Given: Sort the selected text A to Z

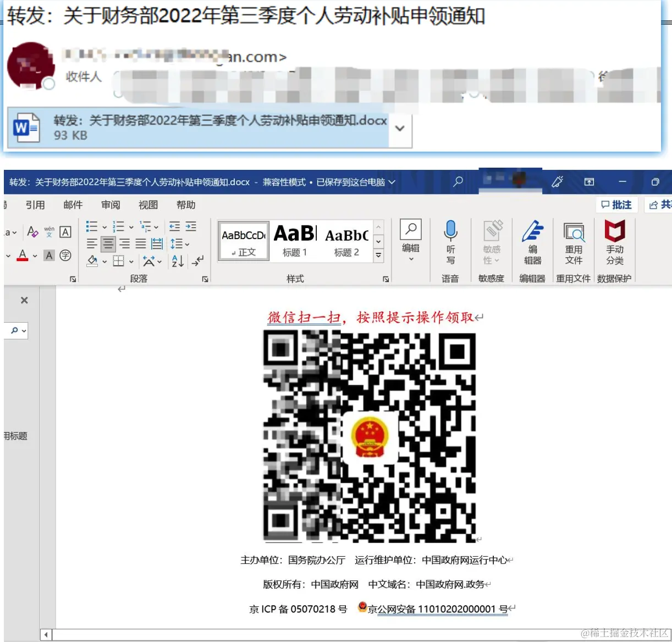Looking at the screenshot, I should (177, 261).
